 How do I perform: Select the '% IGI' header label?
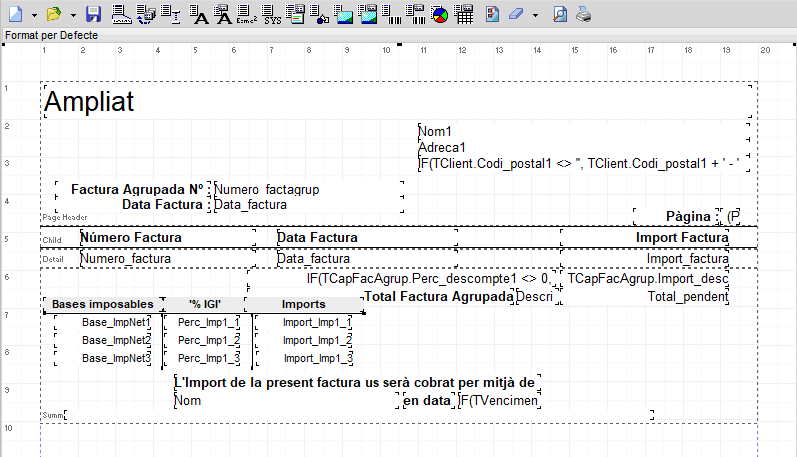click(x=205, y=304)
